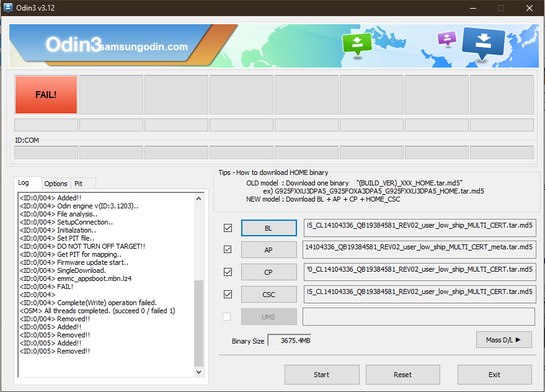Uncheck the CSC checkbox
545x392 pixels.
coord(227,294)
